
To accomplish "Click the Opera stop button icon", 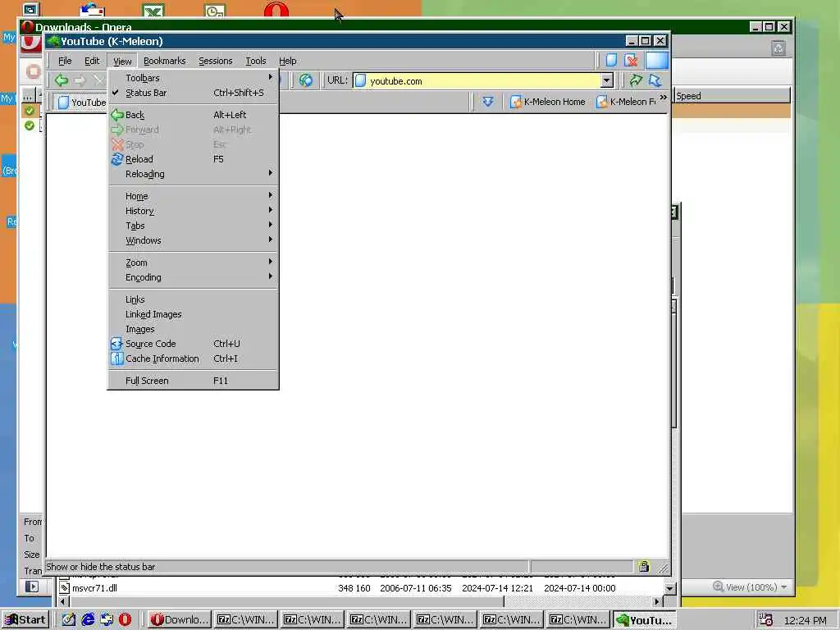I will pos(33,71).
